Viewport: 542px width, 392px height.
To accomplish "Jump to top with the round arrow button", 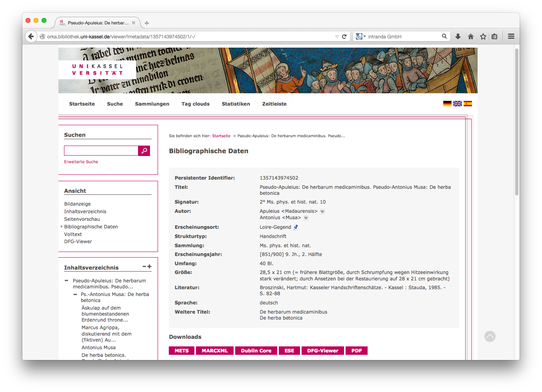I will [490, 336].
